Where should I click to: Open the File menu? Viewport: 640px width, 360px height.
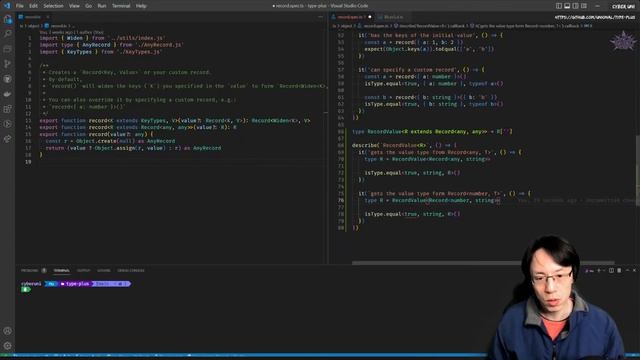(x=20, y=6)
